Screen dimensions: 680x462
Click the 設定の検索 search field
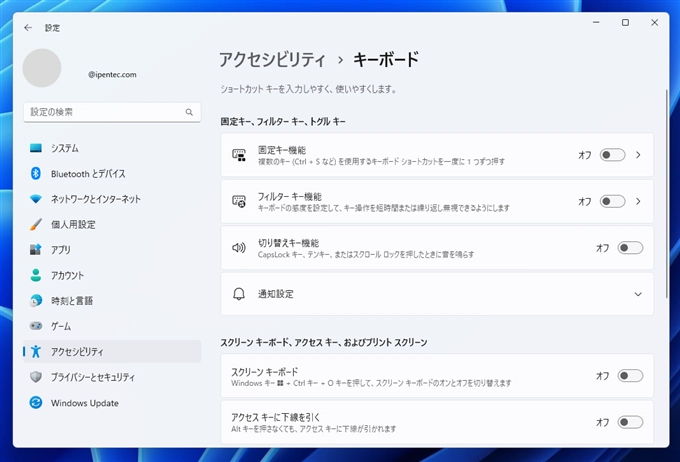pyautogui.click(x=112, y=112)
